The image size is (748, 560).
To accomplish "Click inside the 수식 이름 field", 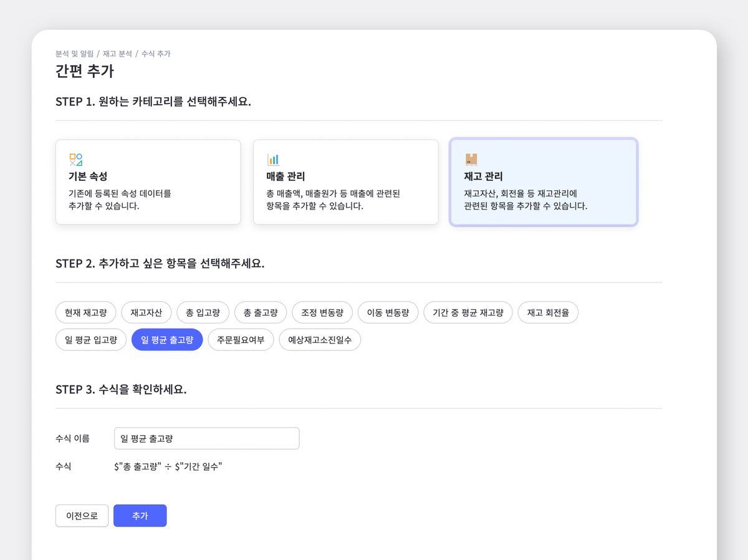I will (x=206, y=438).
